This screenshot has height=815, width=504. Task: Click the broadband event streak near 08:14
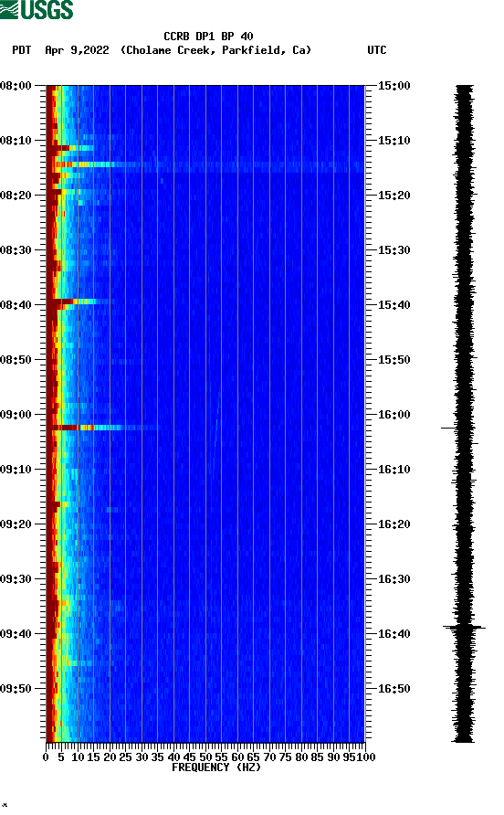pos(205,165)
